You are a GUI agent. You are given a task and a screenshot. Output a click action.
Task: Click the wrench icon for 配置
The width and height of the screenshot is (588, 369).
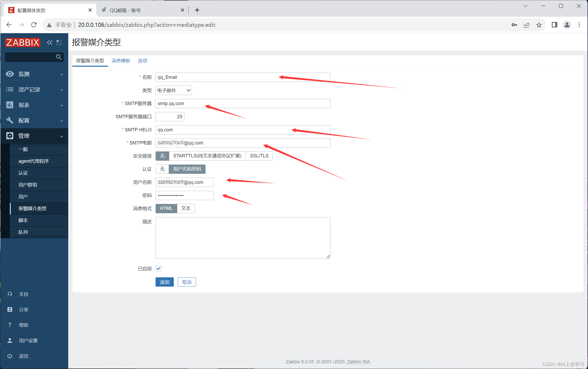pos(10,120)
